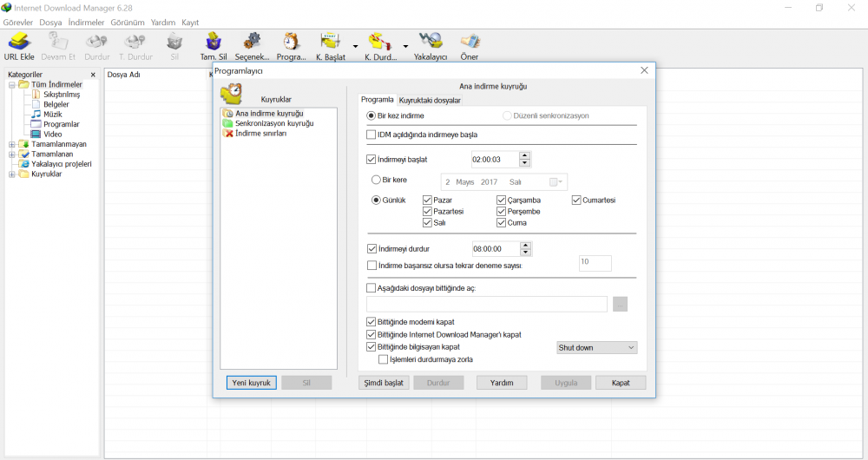868x460 pixels.
Task: Select Bir kez indirme radio button
Action: point(371,115)
